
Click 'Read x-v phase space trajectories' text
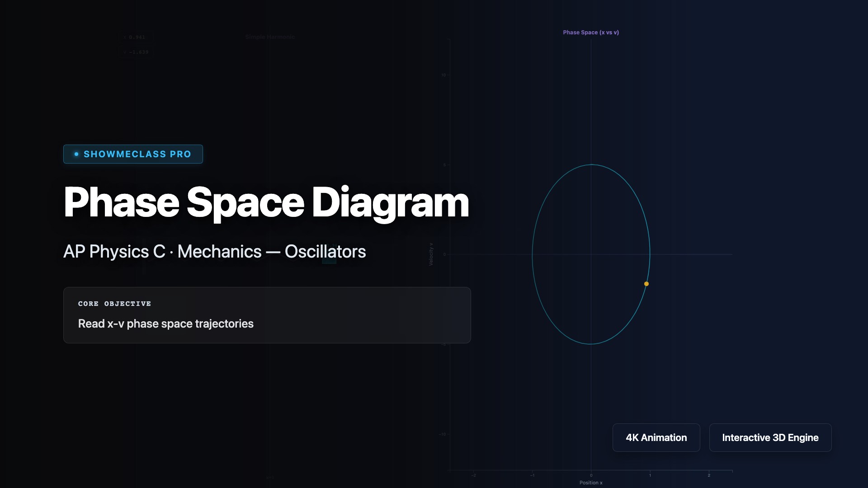click(x=165, y=324)
